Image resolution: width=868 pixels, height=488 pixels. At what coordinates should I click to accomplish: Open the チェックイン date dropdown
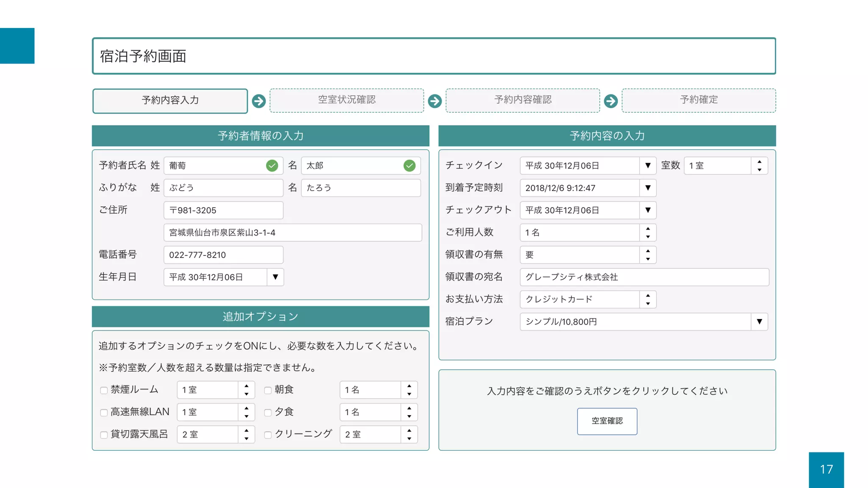click(x=648, y=166)
